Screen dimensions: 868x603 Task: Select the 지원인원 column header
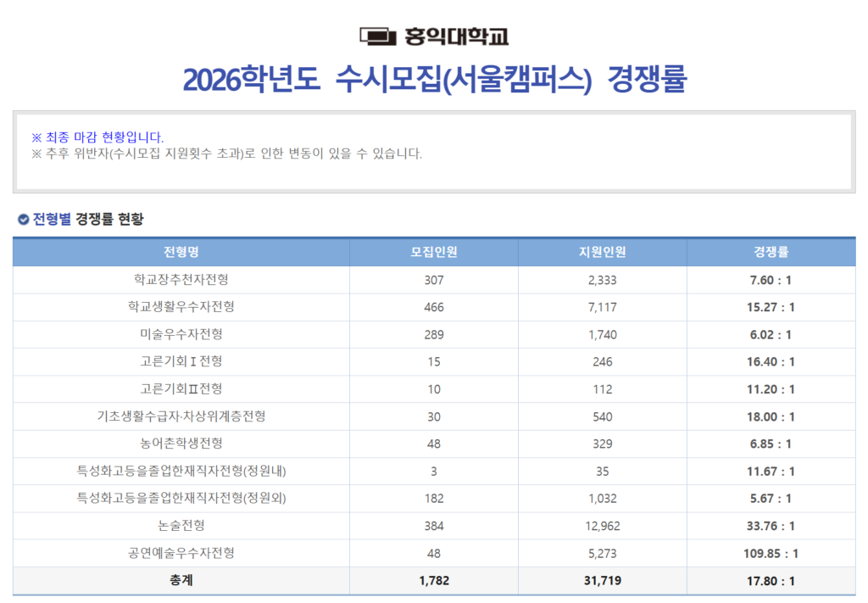click(x=603, y=252)
